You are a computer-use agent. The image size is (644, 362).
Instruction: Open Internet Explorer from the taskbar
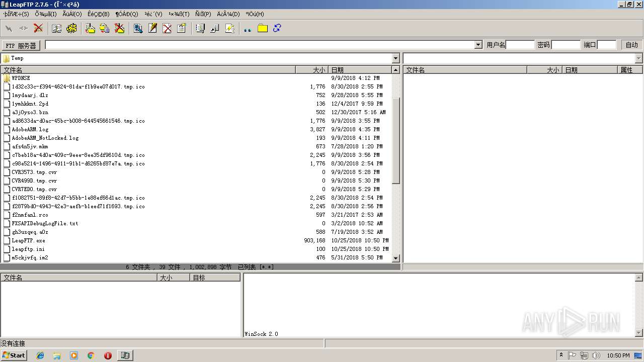pyautogui.click(x=40, y=355)
